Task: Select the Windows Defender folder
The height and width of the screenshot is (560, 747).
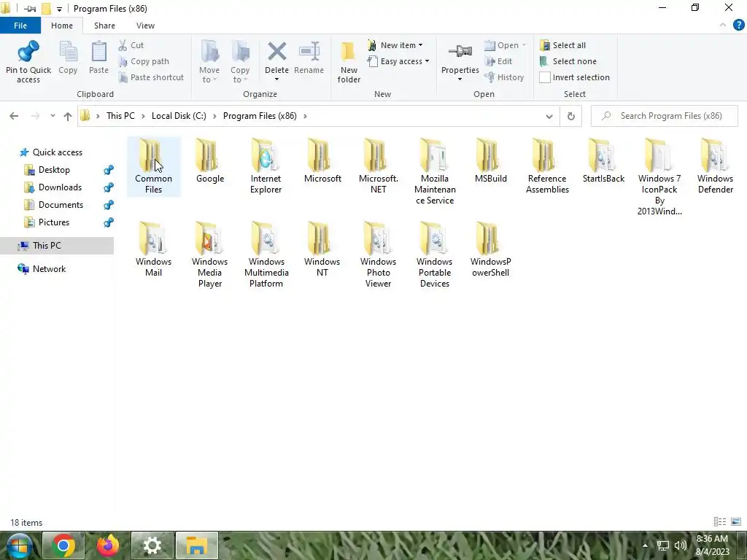Action: 715,166
